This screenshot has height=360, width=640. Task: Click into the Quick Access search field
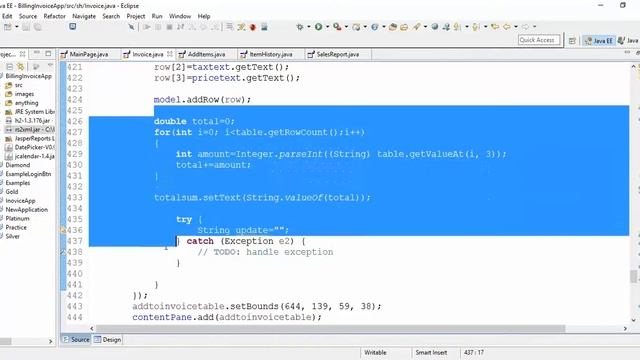coord(539,40)
